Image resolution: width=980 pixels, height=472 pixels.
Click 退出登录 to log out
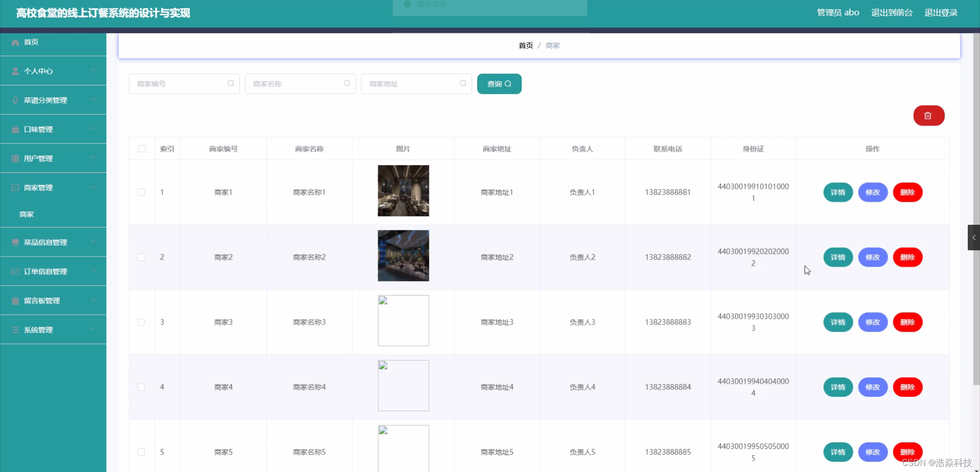point(941,12)
